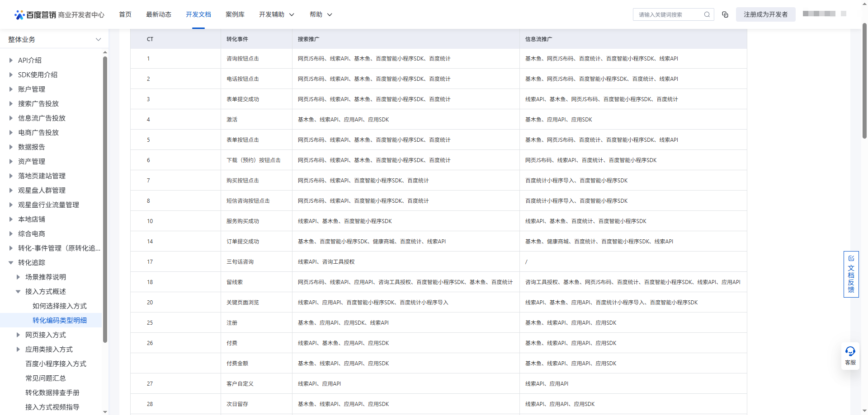The image size is (868, 415).
Task: Select the 开发文档 tab
Action: [x=198, y=14]
